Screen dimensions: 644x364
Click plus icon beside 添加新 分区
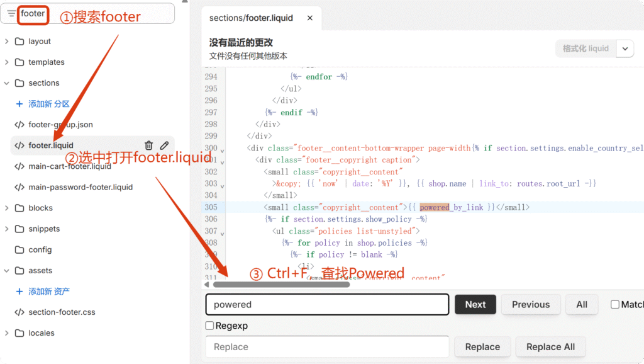pos(19,104)
